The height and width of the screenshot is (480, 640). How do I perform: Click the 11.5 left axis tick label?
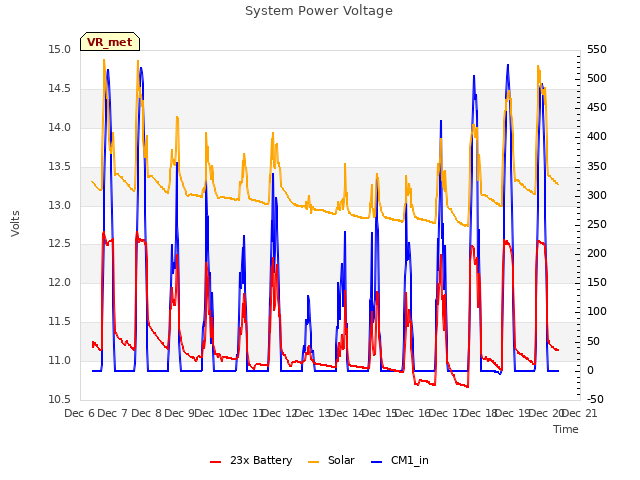pos(60,322)
